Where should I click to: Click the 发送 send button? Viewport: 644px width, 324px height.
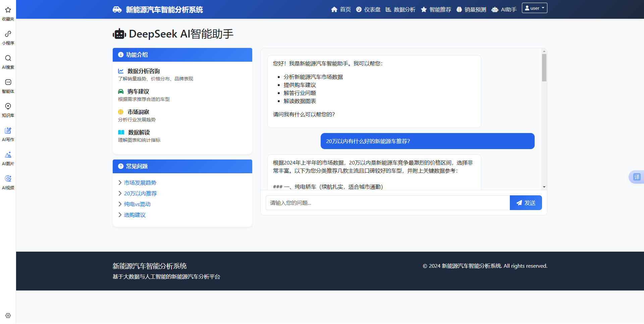click(x=526, y=203)
